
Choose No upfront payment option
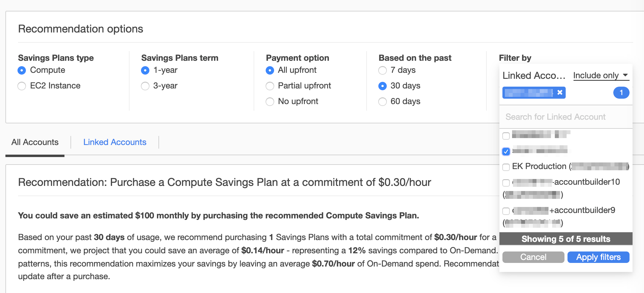pyautogui.click(x=270, y=102)
